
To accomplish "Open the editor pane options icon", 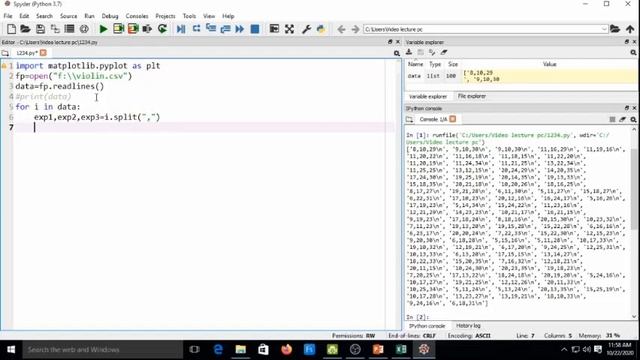I will 396,53.
